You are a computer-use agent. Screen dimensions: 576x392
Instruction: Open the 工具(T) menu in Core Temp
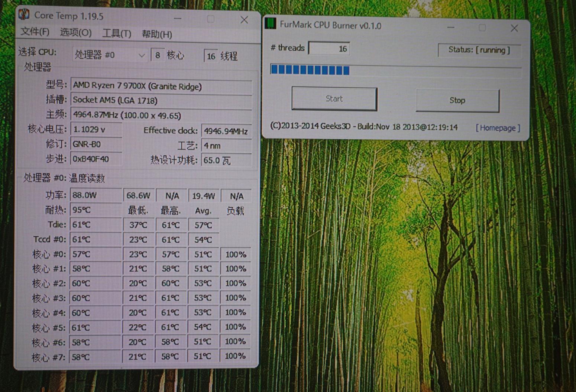tap(117, 33)
